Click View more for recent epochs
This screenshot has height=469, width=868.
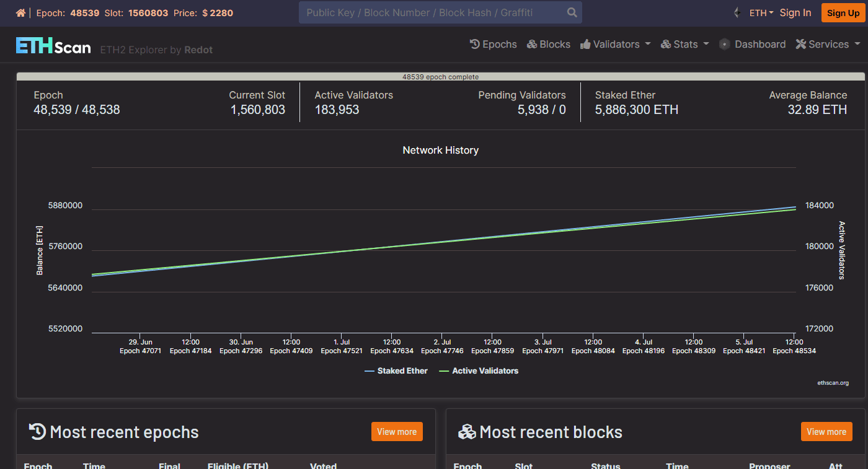click(397, 432)
